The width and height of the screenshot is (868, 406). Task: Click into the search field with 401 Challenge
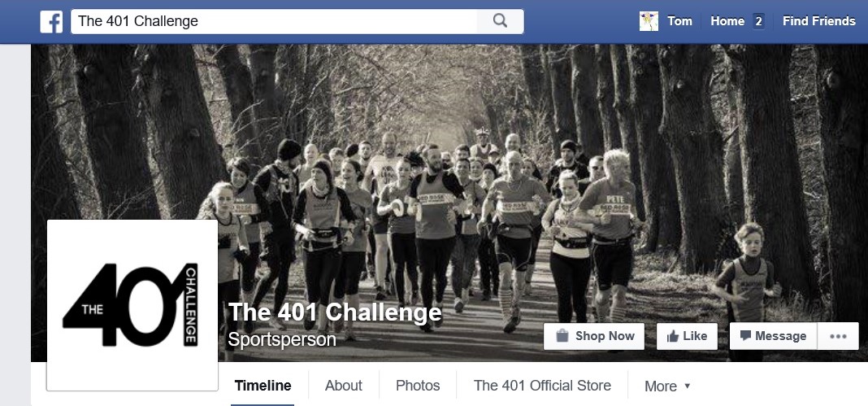[x=274, y=22]
